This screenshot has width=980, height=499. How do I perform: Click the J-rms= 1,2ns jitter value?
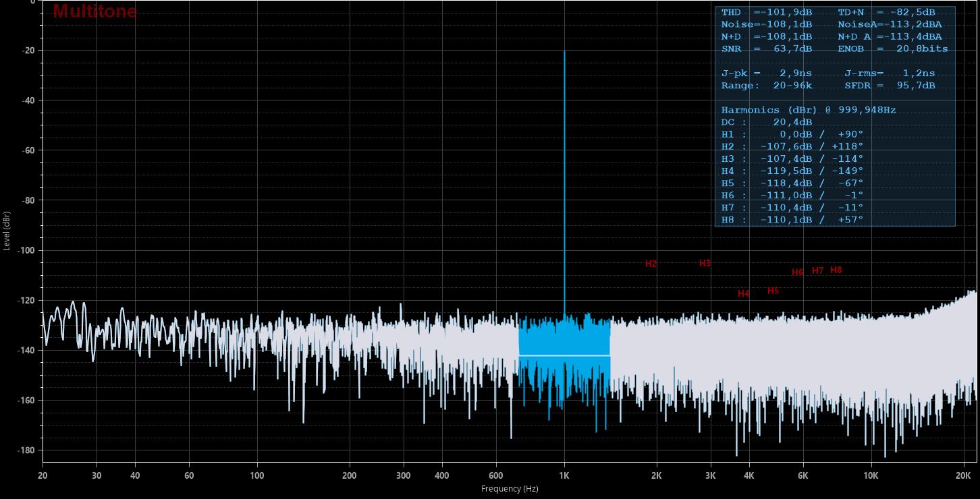pyautogui.click(x=890, y=74)
